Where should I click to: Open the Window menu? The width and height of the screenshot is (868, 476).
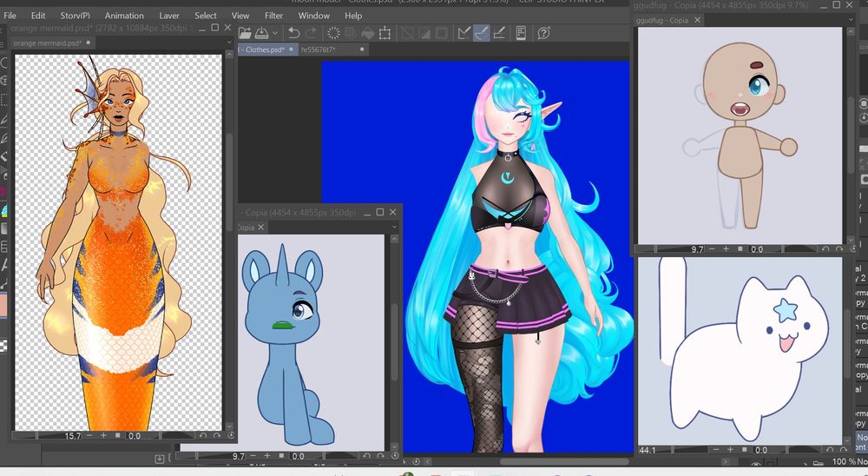point(314,16)
